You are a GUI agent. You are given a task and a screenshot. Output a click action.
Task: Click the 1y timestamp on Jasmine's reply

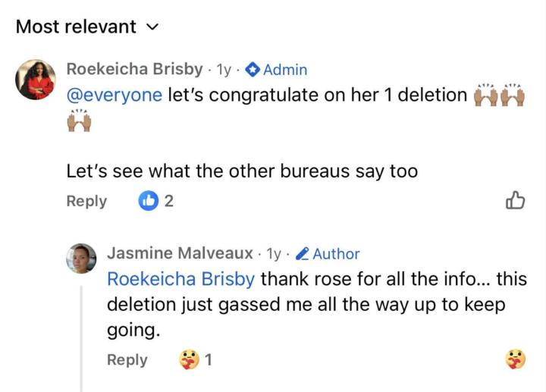pos(275,253)
